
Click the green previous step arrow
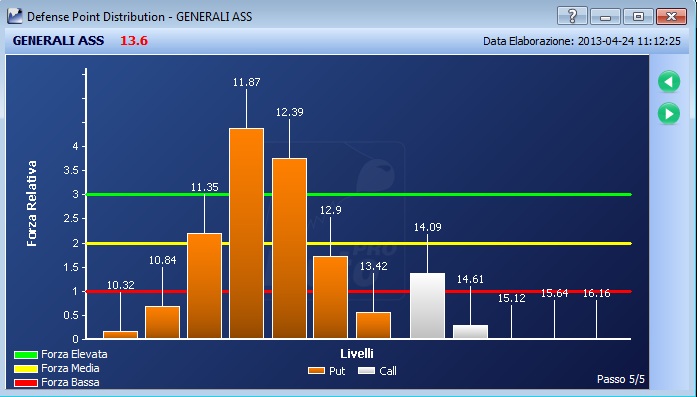point(669,82)
